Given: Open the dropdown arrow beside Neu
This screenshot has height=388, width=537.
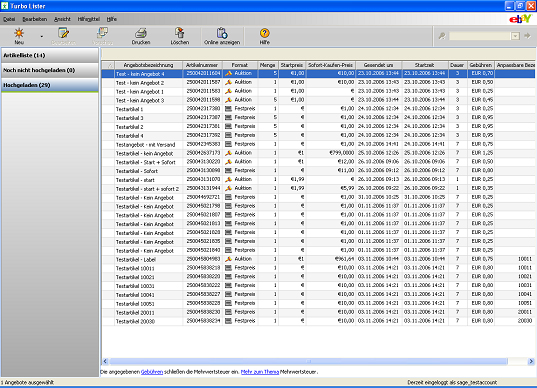Looking at the screenshot, I should [x=42, y=36].
